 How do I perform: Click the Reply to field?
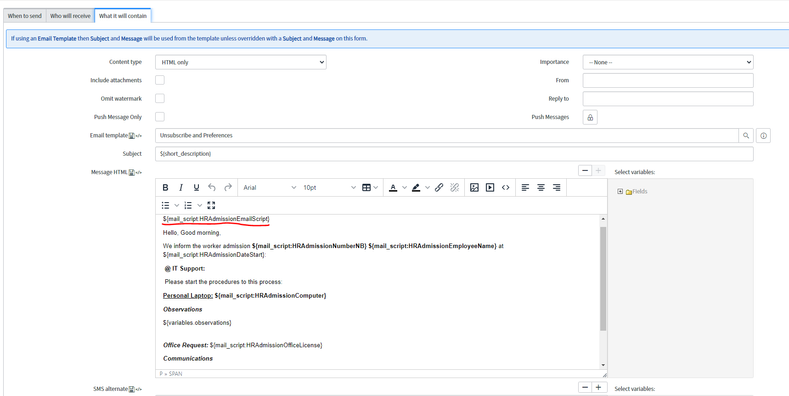(x=668, y=99)
